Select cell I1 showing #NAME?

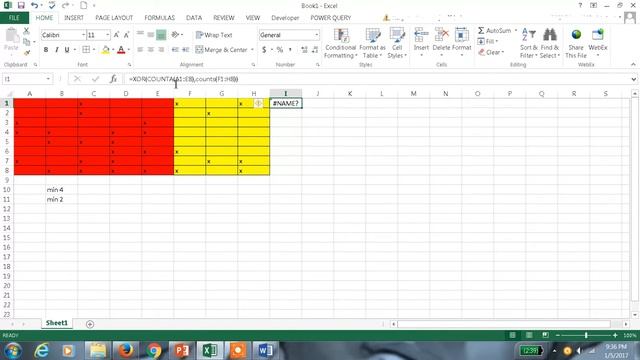click(286, 103)
